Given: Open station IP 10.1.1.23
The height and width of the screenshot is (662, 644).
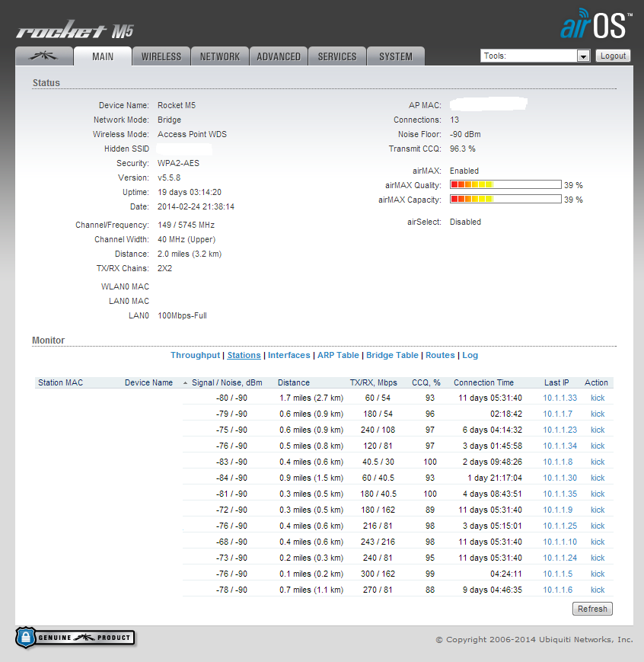Looking at the screenshot, I should pyautogui.click(x=560, y=430).
